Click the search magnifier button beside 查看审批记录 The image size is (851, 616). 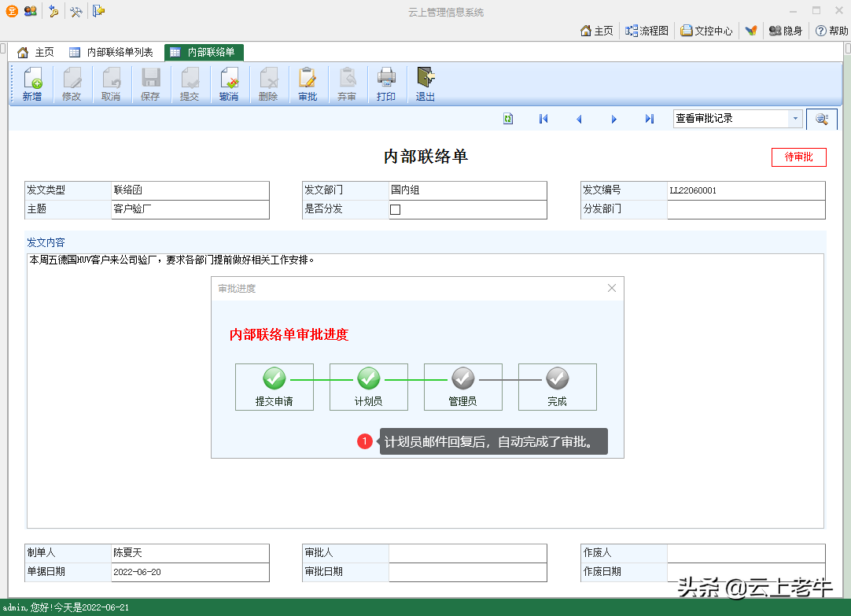pyautogui.click(x=822, y=119)
